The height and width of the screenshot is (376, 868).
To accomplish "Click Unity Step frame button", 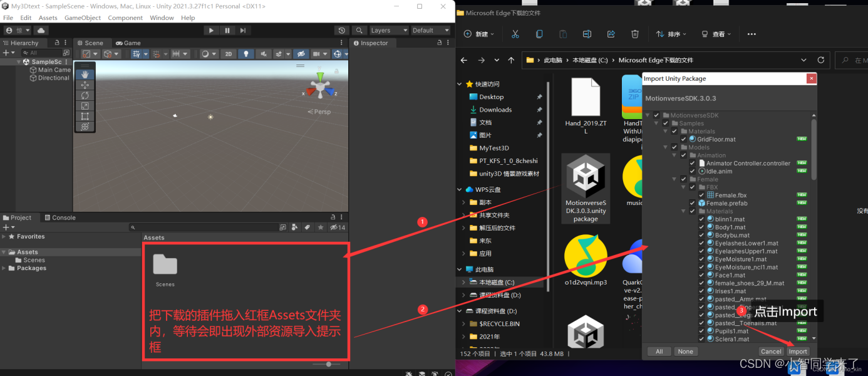I will click(242, 30).
